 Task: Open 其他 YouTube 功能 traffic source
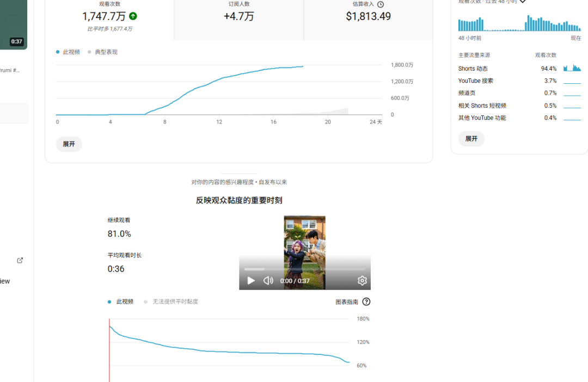pyautogui.click(x=519, y=118)
